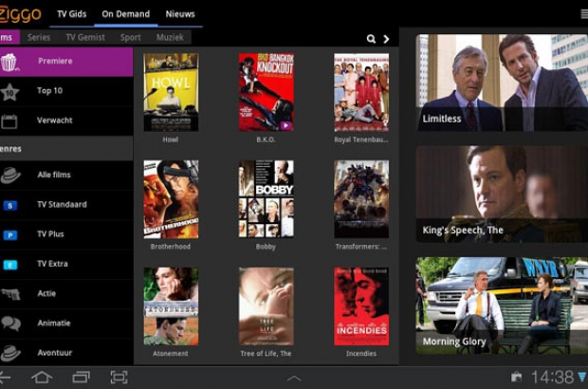Open the hamburger menu at top right
Image resolution: width=588 pixels, height=389 pixels.
click(583, 14)
